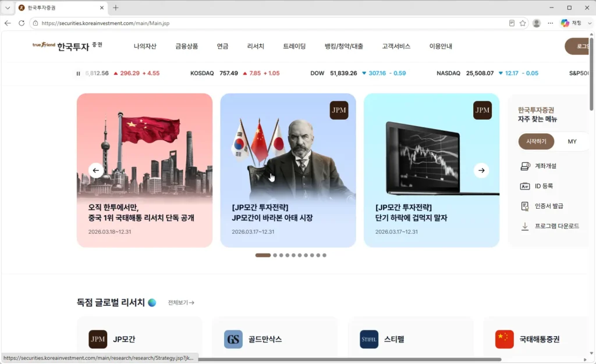Click the JPM badge on the 단기 하락 card

point(483,110)
